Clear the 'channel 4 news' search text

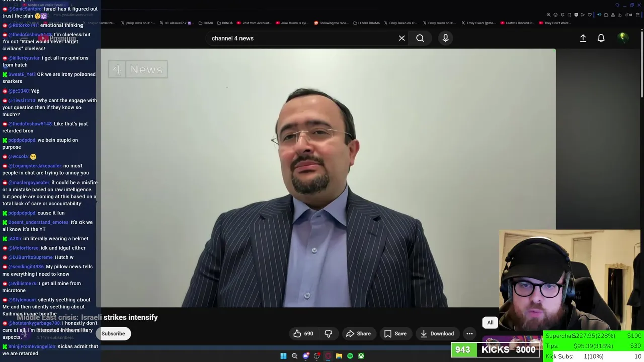pos(401,38)
